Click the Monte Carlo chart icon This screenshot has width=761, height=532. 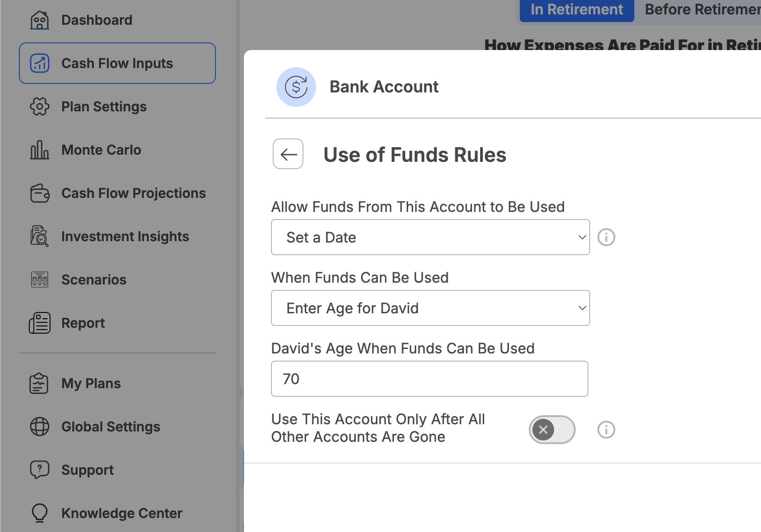tap(40, 150)
